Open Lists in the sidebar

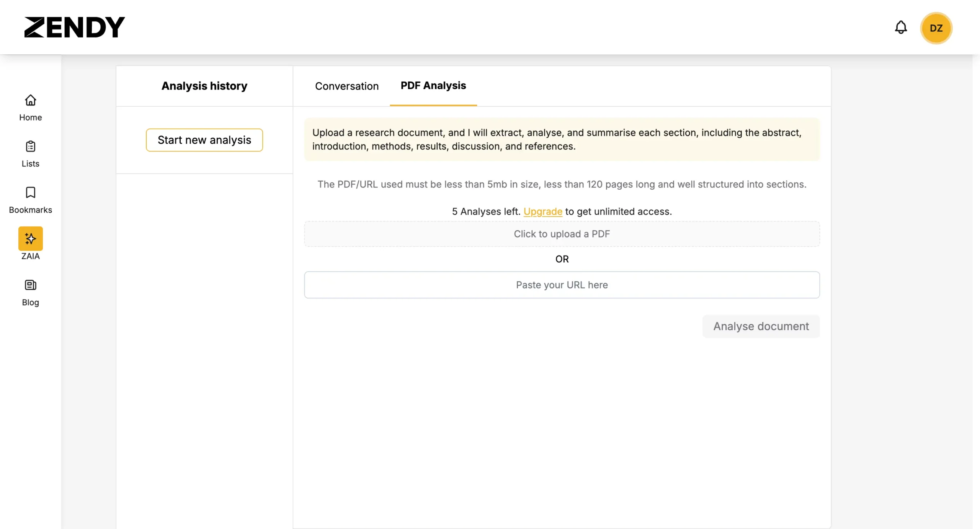point(31,154)
